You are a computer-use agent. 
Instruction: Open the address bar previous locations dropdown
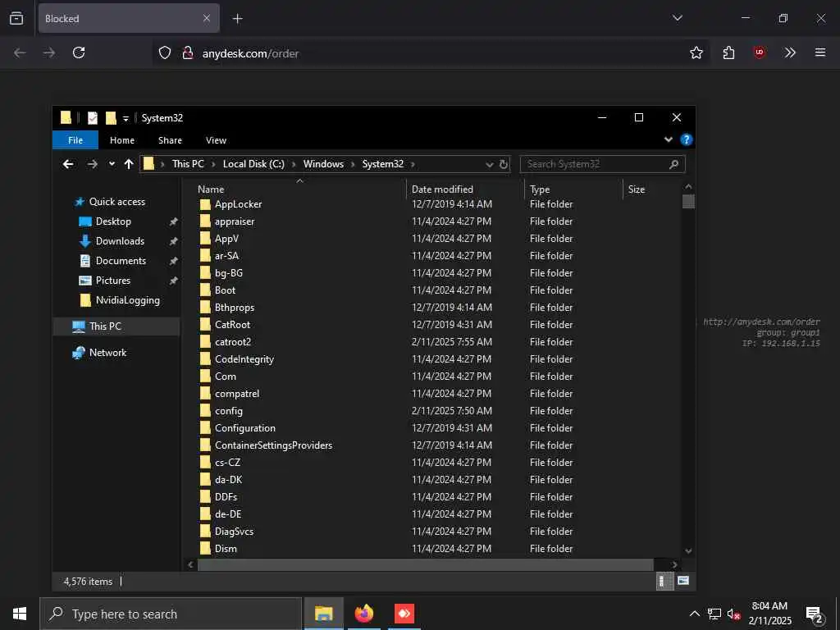pos(489,164)
